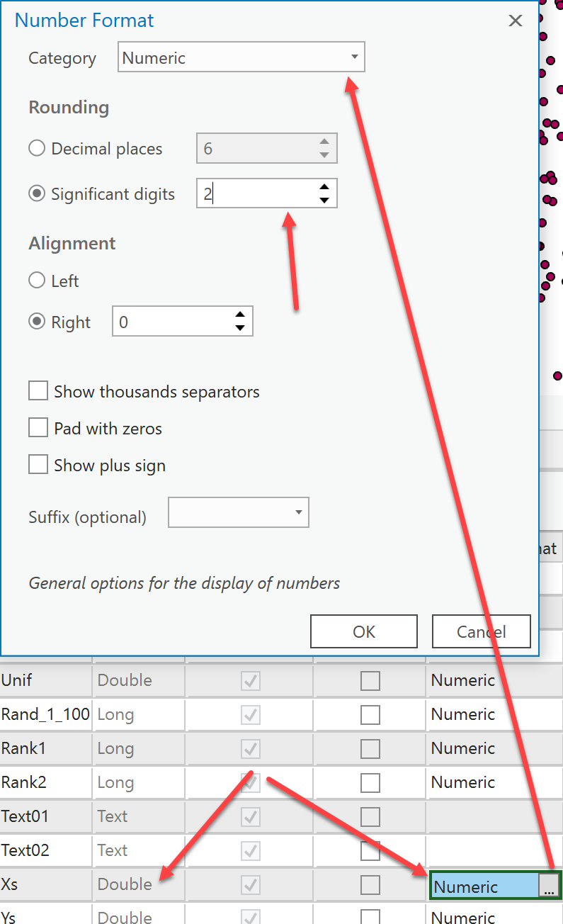This screenshot has width=563, height=924.
Task: Enable Show thousands separators
Action: pyautogui.click(x=38, y=391)
